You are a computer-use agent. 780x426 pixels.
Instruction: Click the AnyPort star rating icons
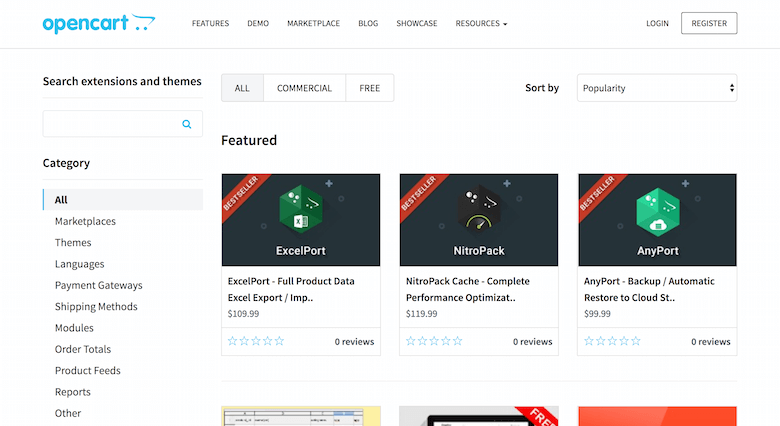(613, 341)
